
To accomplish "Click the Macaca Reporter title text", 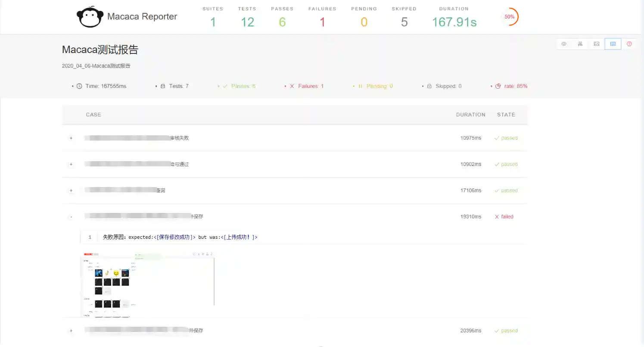I will (142, 17).
